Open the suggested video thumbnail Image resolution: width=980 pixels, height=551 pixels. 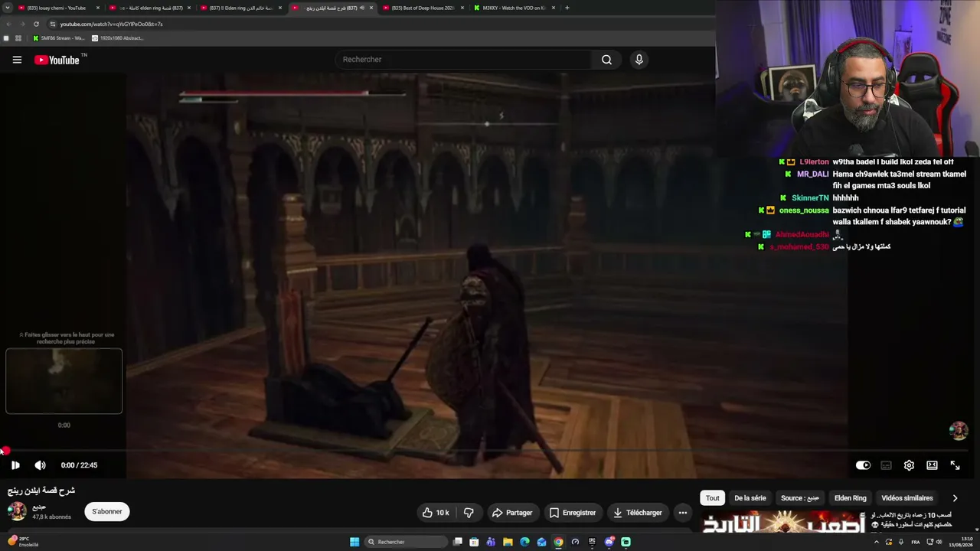(x=782, y=522)
